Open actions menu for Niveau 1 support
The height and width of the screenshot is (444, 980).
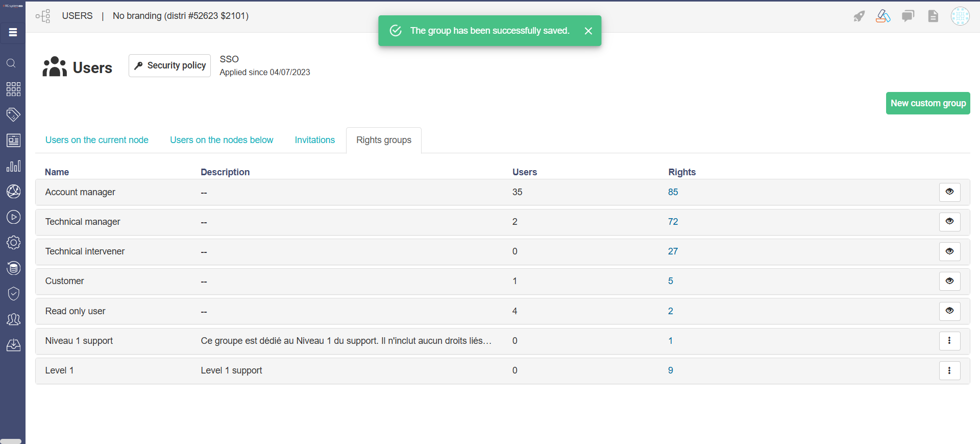(x=949, y=341)
